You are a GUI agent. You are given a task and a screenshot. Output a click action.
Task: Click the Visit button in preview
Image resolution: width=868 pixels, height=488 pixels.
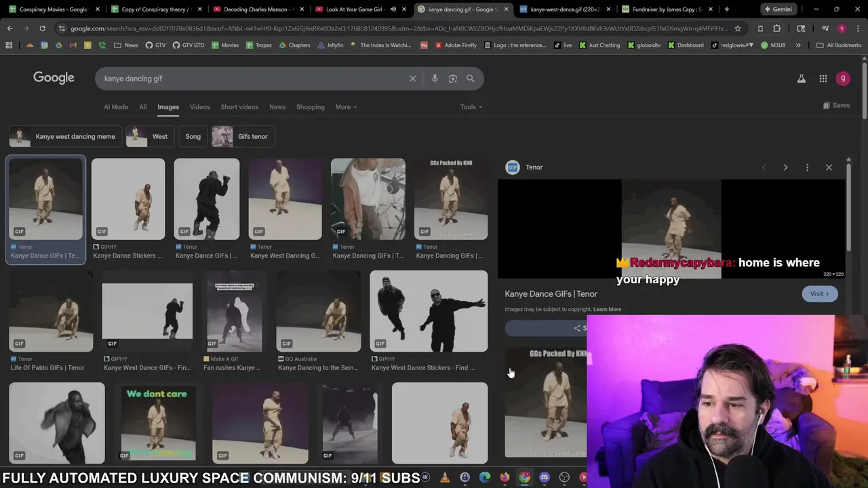pos(819,293)
